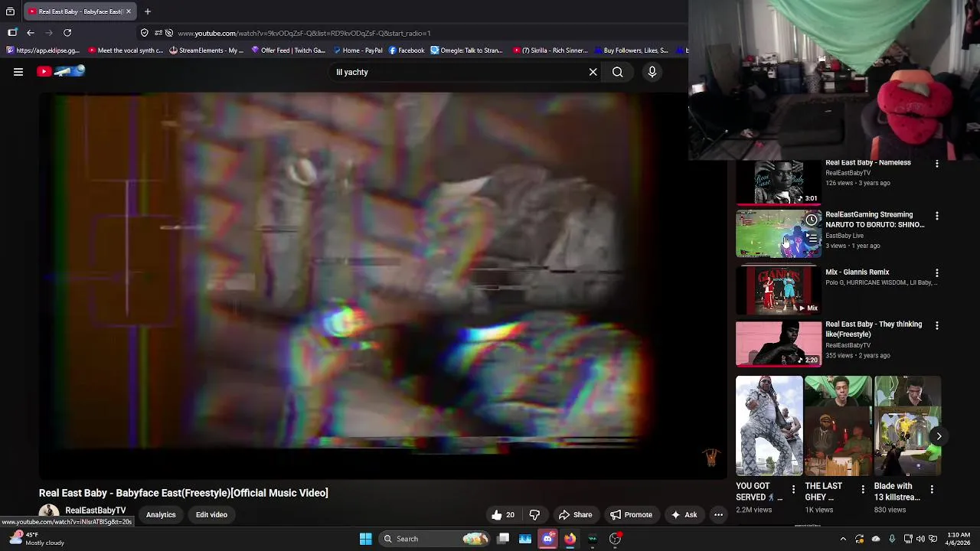The image size is (980, 551).
Task: Go to YouTube home via logo
Action: tap(61, 71)
